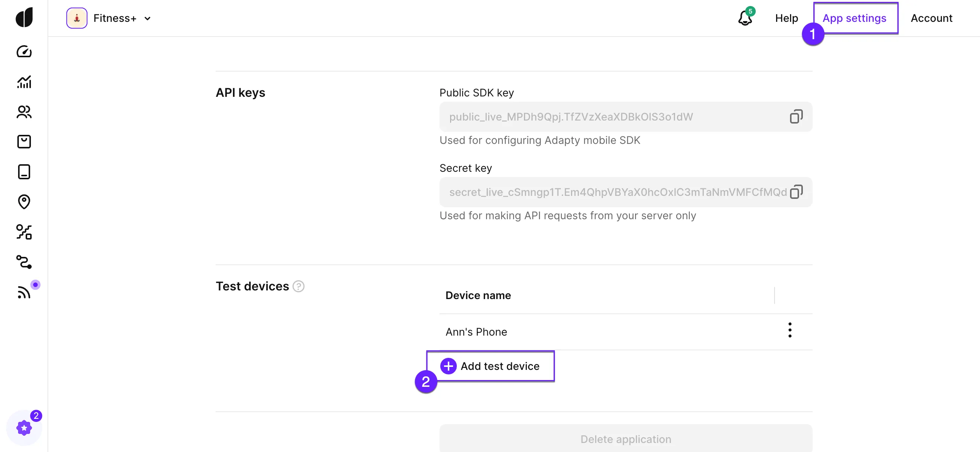980x452 pixels.
Task: Switch to the App settings tab
Action: [x=854, y=18]
